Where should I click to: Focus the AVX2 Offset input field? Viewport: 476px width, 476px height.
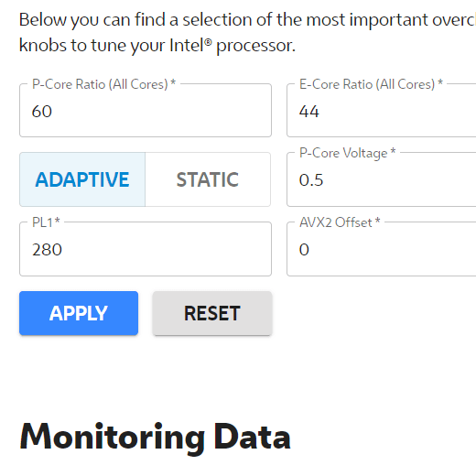click(x=382, y=249)
